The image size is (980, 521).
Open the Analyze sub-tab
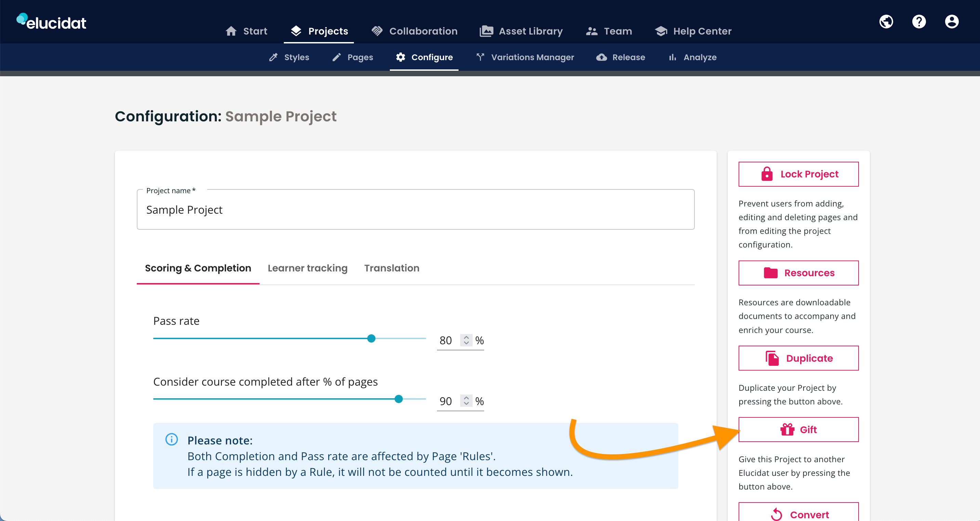coord(693,57)
